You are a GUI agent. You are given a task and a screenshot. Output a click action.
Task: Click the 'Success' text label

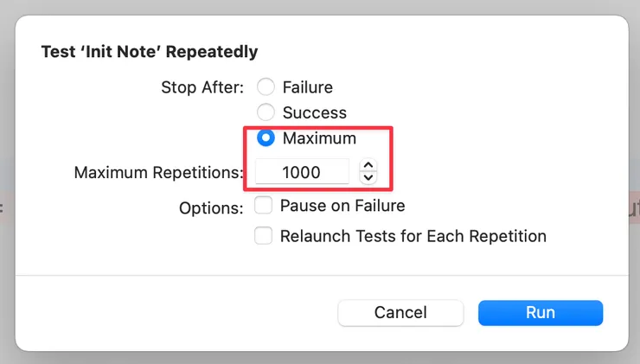pos(314,112)
